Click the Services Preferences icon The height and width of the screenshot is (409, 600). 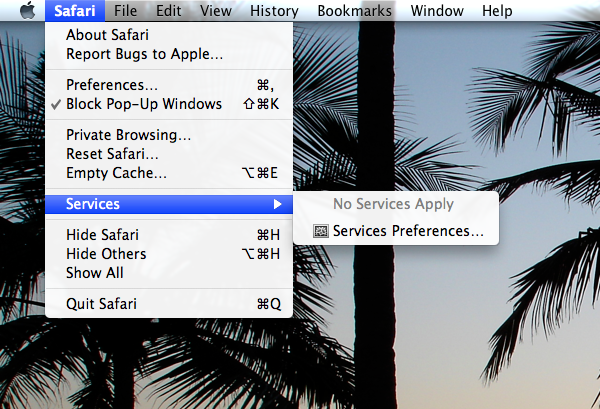[320, 231]
